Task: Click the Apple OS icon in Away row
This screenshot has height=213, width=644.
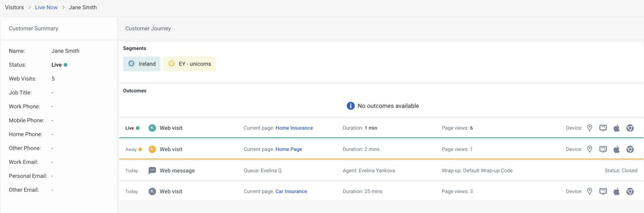Action: pyautogui.click(x=617, y=149)
